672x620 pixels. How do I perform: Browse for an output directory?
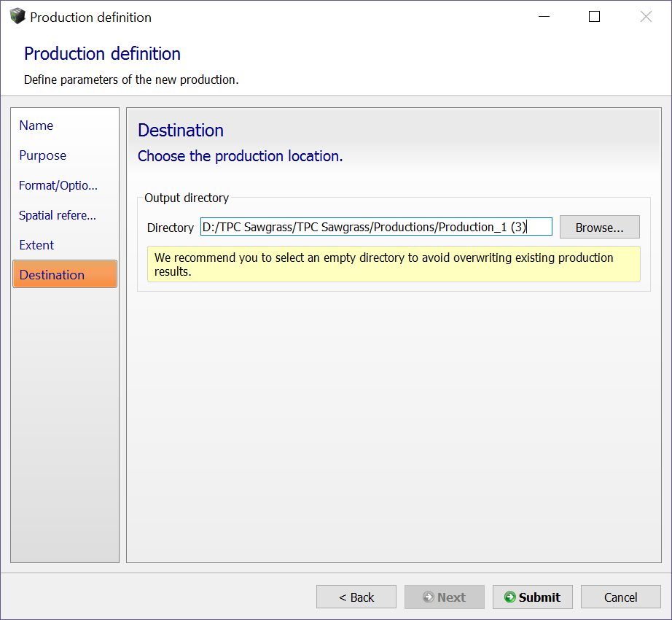tap(600, 228)
